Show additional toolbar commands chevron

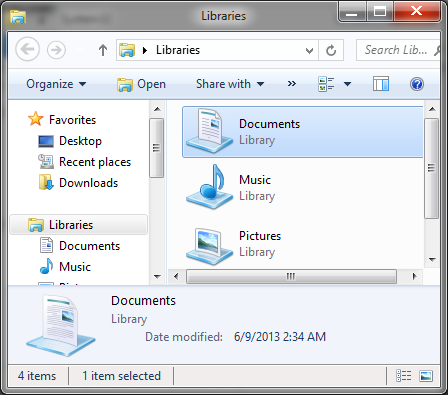point(292,84)
